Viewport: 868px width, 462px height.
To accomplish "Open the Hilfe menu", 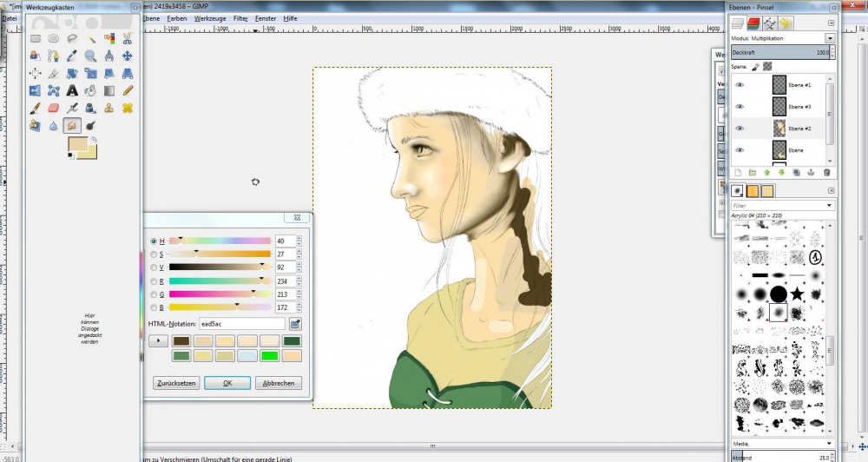I will (290, 18).
